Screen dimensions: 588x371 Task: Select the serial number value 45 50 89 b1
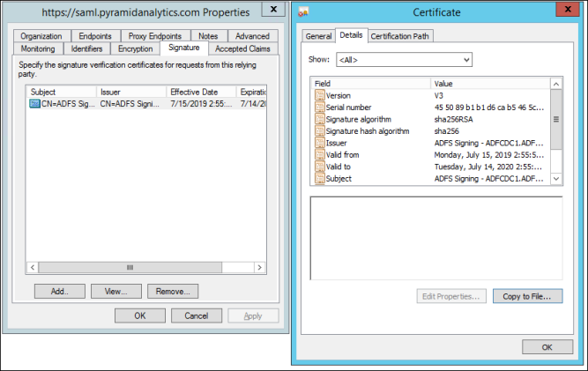(x=489, y=108)
